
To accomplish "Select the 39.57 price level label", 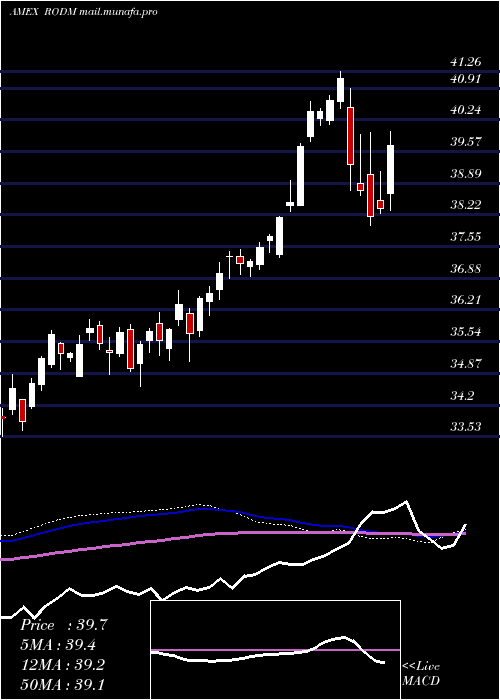I will click(466, 142).
